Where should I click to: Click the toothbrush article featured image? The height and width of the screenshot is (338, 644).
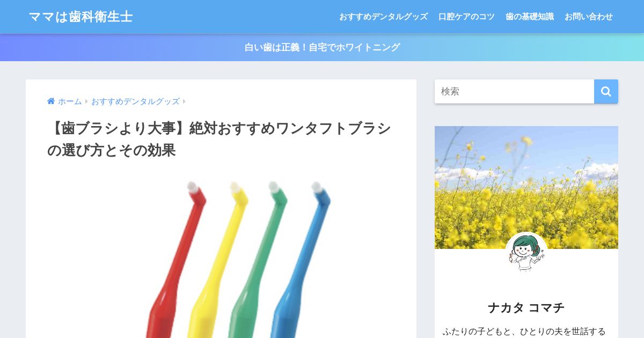[221, 256]
